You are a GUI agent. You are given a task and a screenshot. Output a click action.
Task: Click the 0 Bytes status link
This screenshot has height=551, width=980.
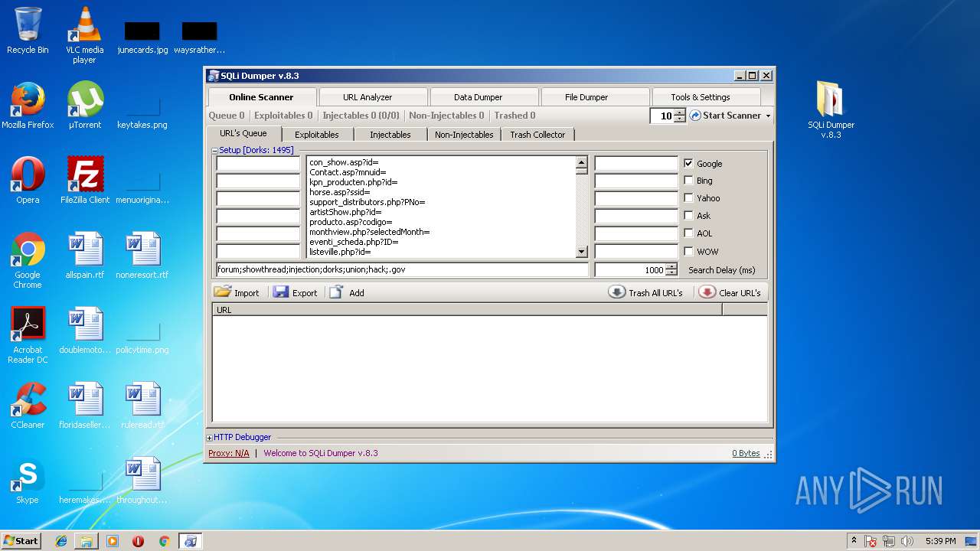[746, 453]
